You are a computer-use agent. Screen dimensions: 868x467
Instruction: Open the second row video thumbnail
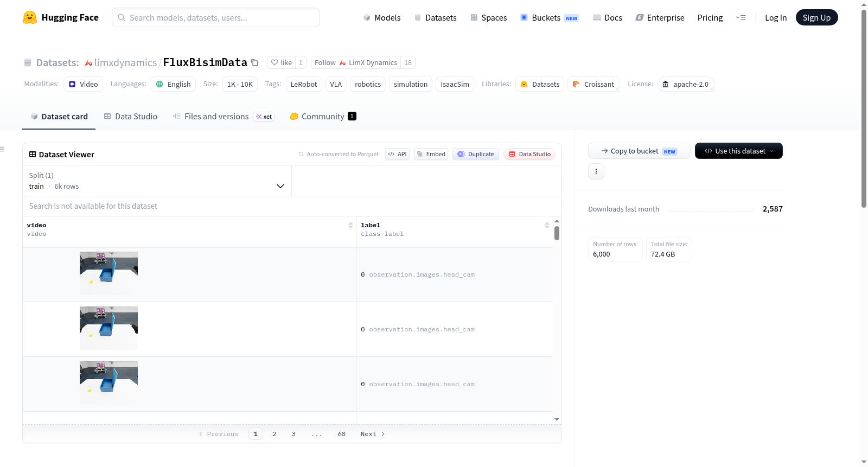(x=108, y=328)
